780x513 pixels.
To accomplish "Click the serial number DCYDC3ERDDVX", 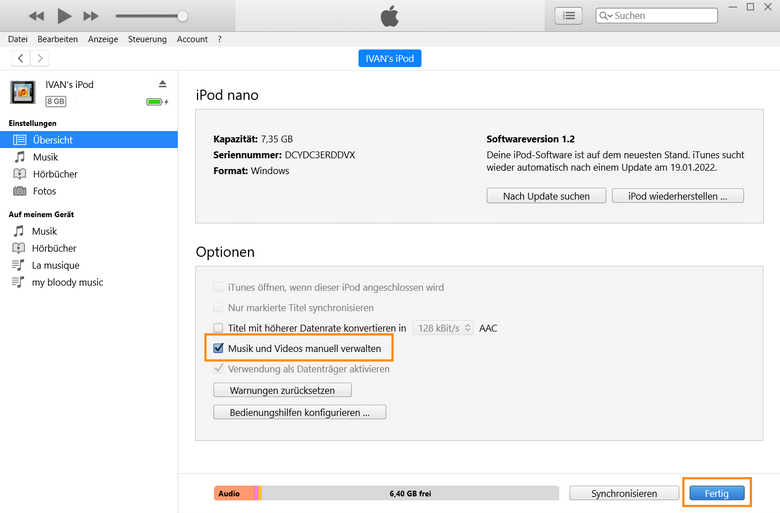I will 320,155.
